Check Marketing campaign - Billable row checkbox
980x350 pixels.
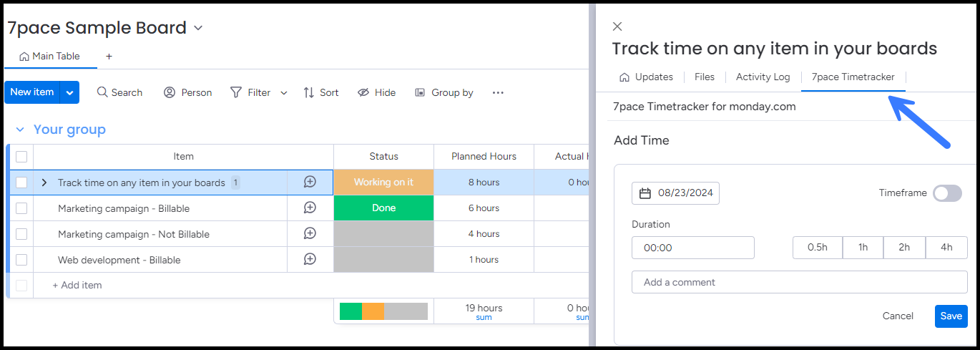coord(21,208)
